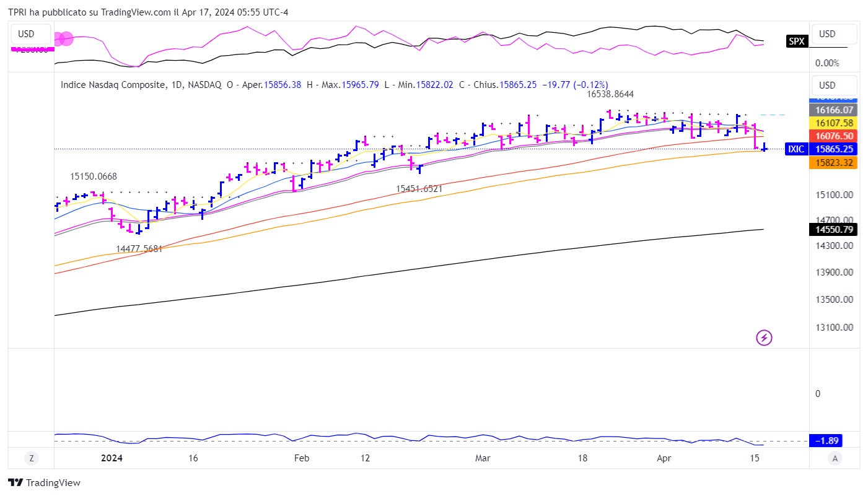Click the blue -1.89 indicator value label

click(826, 441)
